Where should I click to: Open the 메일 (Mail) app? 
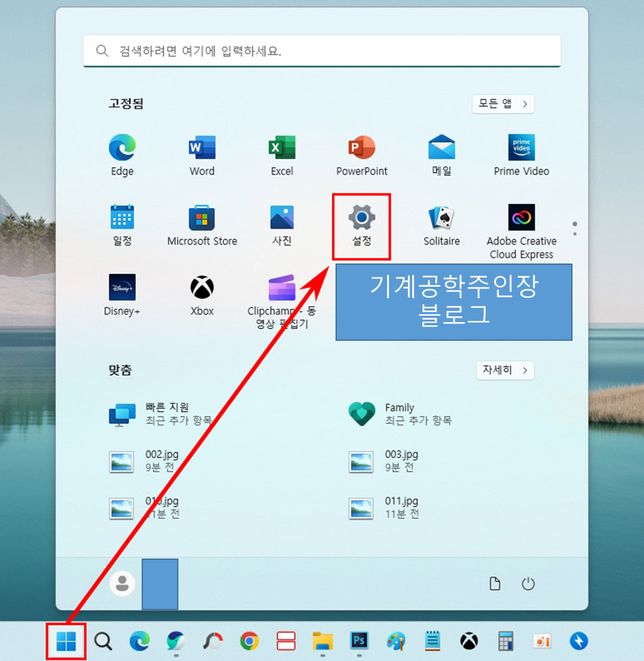point(441,155)
